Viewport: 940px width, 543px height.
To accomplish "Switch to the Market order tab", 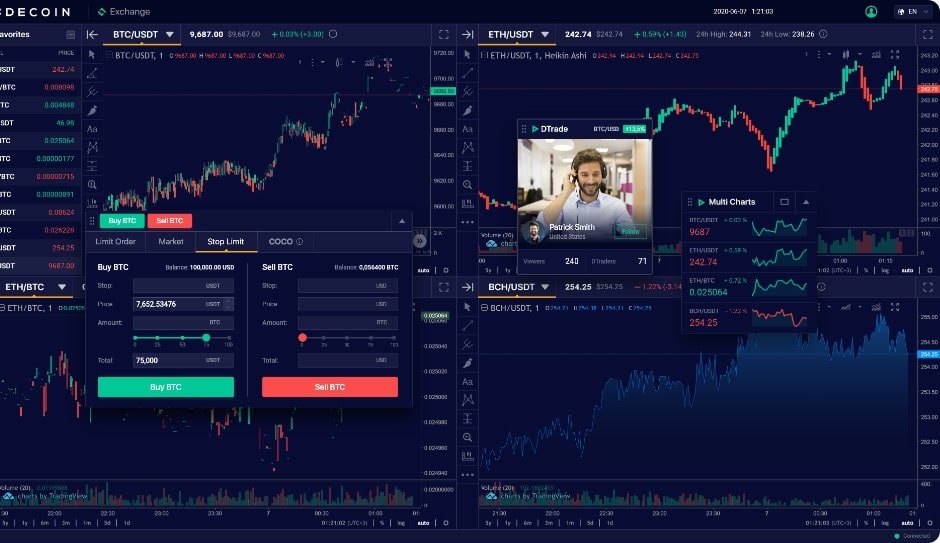I will pyautogui.click(x=171, y=242).
